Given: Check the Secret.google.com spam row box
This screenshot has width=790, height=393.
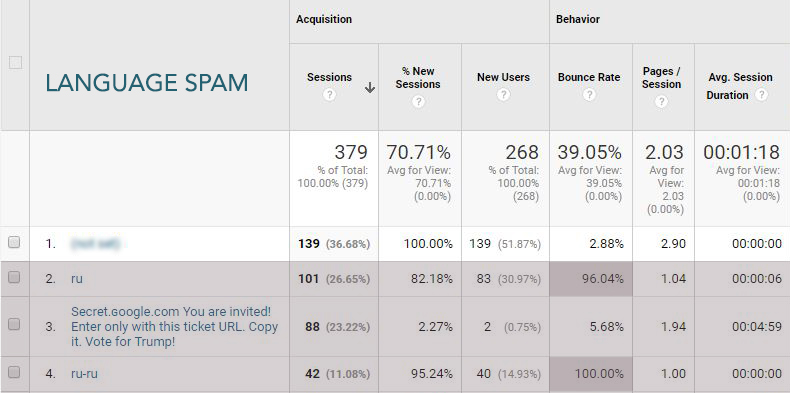Looking at the screenshot, I should 14,324.
